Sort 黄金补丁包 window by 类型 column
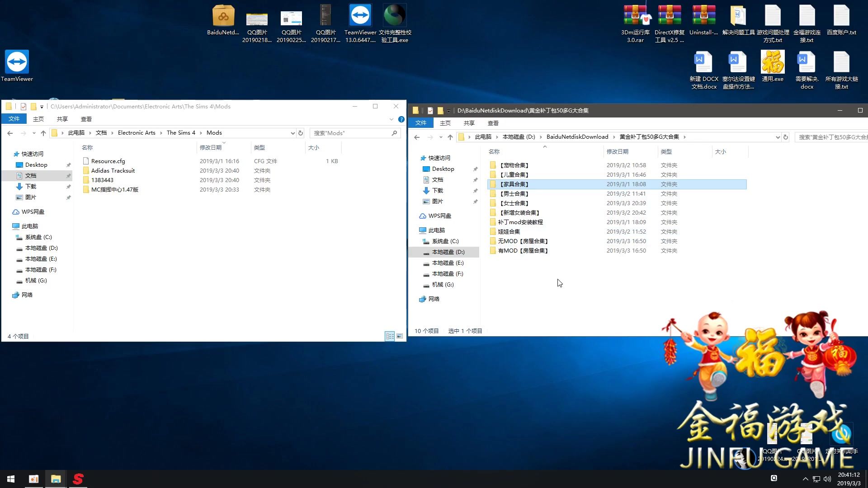The image size is (868, 488). coord(685,151)
